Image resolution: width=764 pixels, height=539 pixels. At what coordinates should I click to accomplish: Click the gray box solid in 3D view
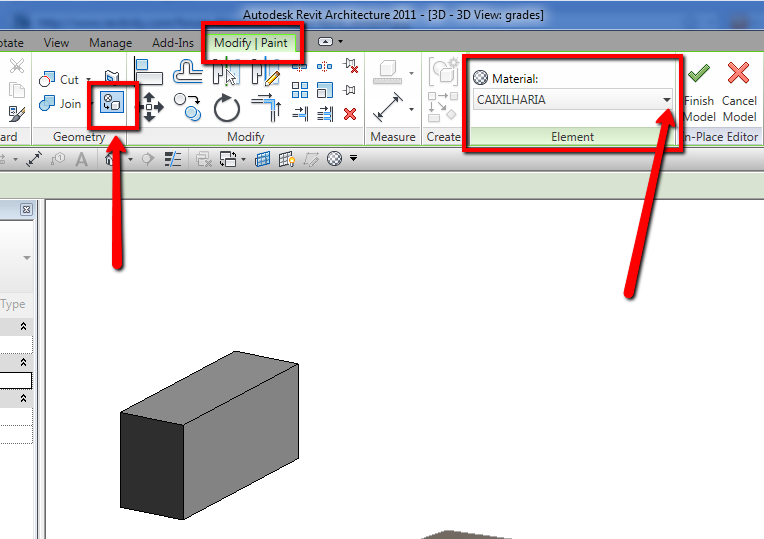(x=210, y=435)
